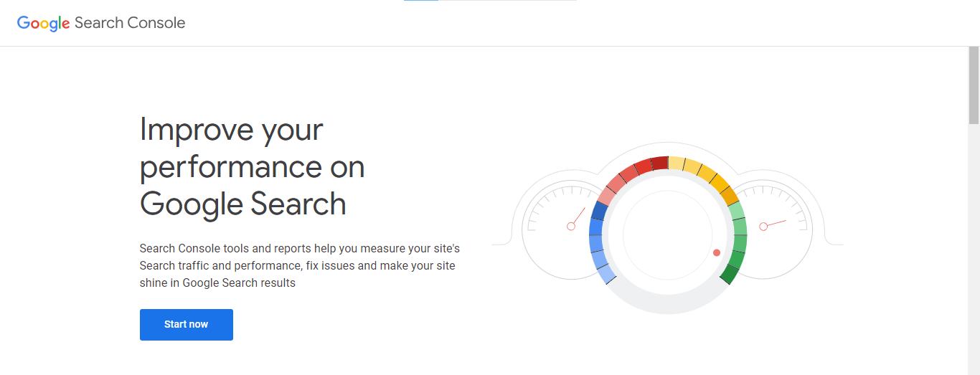
Task: Click the pale yellow segment on the dial
Action: (676, 163)
